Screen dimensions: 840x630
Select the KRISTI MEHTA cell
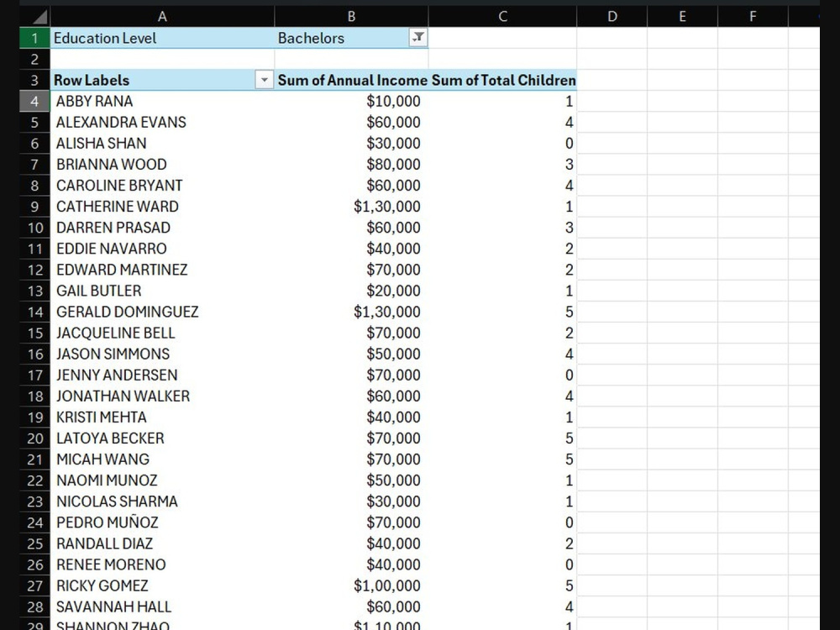162,417
